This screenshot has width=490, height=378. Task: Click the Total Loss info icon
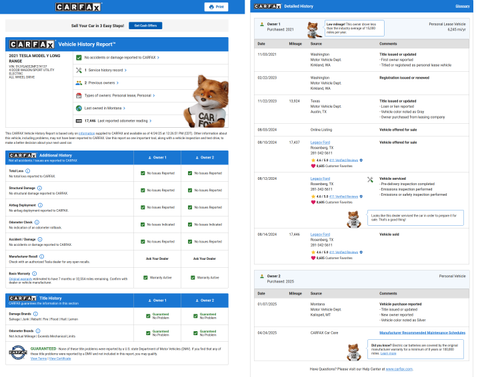[x=28, y=171]
